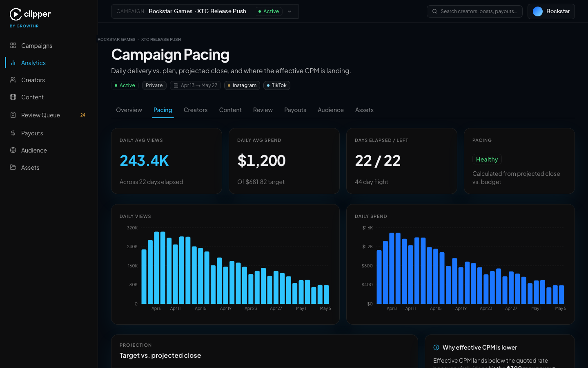Image resolution: width=588 pixels, height=368 pixels.
Task: Click the Private visibility chip
Action: click(x=154, y=85)
